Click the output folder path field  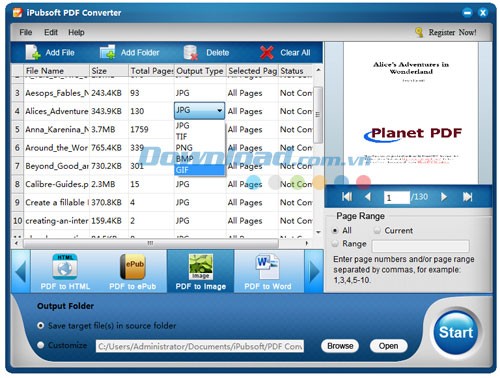click(200, 346)
